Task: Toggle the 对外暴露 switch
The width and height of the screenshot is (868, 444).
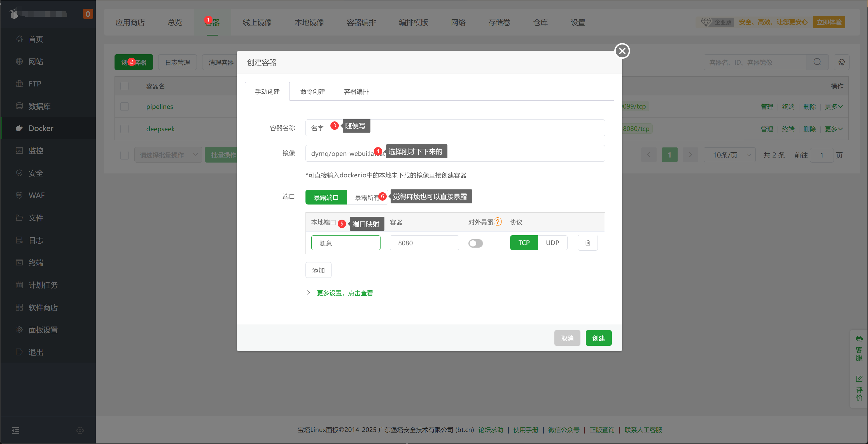Action: [475, 243]
